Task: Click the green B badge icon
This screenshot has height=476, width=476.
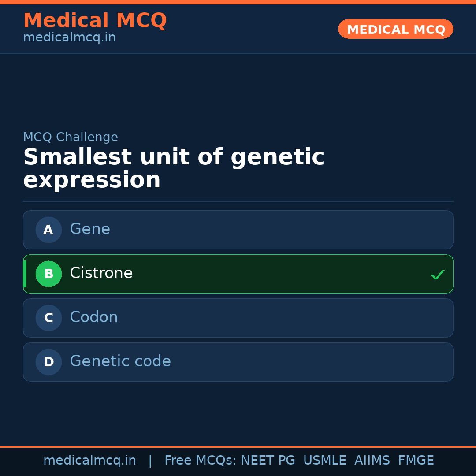Action: point(48,274)
